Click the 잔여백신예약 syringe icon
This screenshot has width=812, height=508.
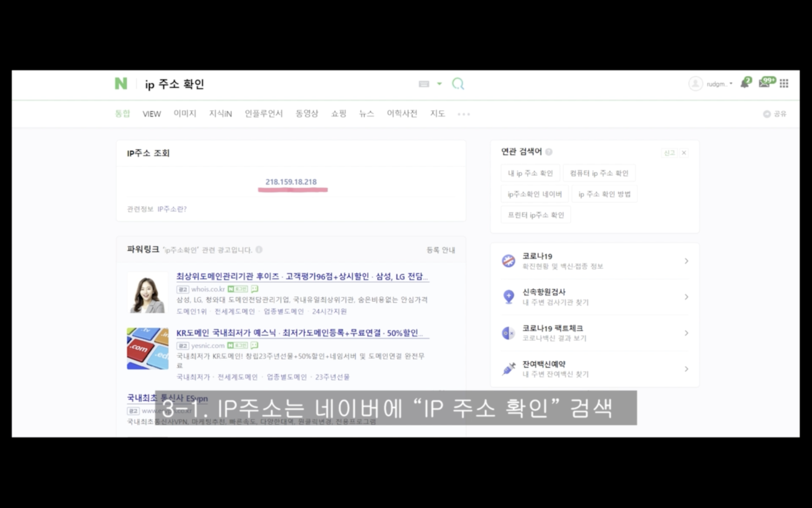point(508,369)
